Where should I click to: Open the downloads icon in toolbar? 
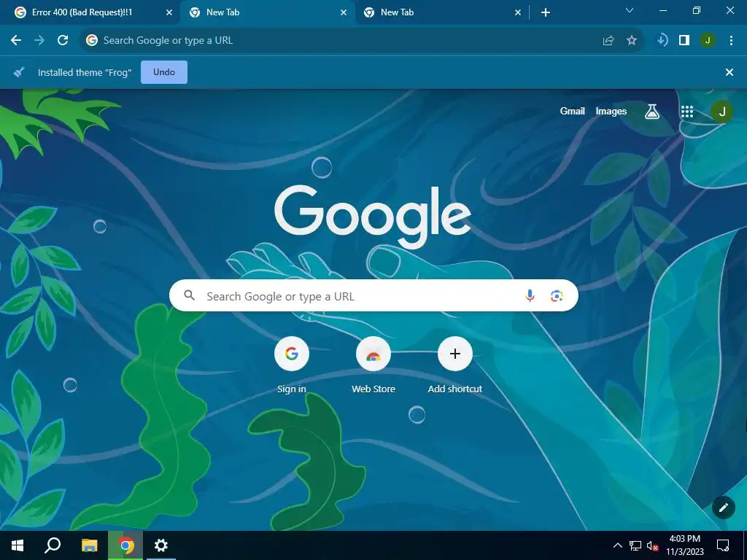(x=662, y=41)
